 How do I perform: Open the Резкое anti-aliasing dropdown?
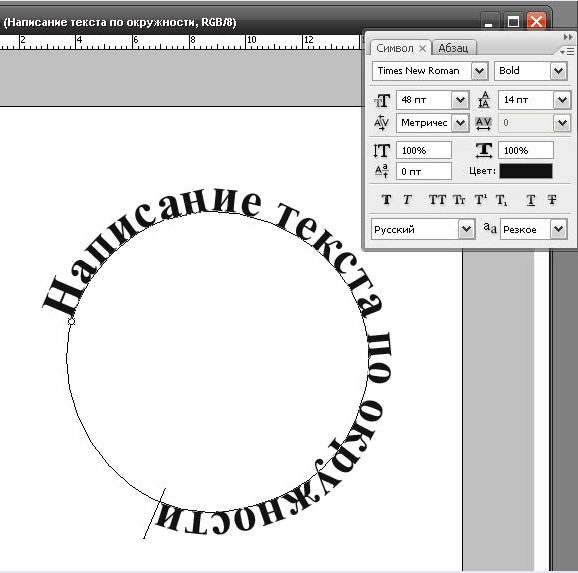(558, 229)
